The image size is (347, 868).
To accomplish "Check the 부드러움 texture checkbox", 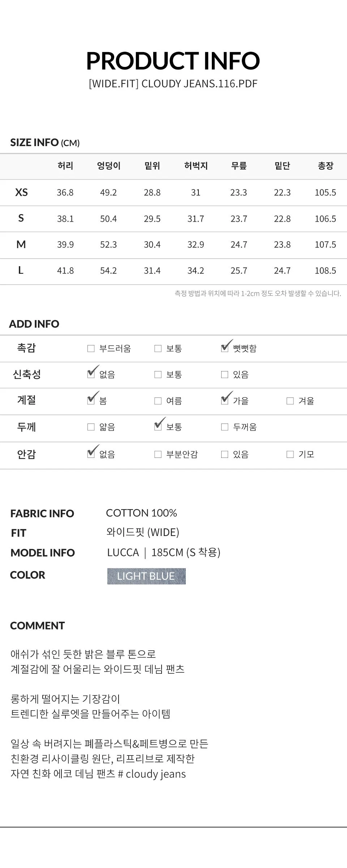I will point(91,348).
